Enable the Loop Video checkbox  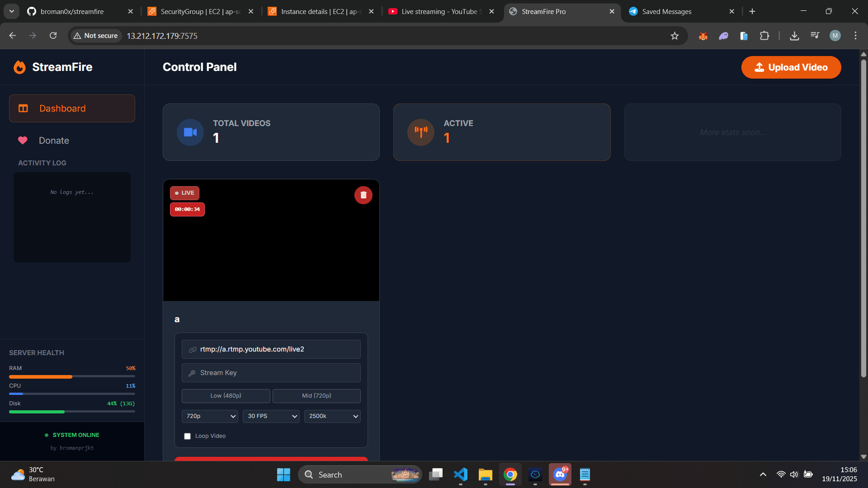187,436
